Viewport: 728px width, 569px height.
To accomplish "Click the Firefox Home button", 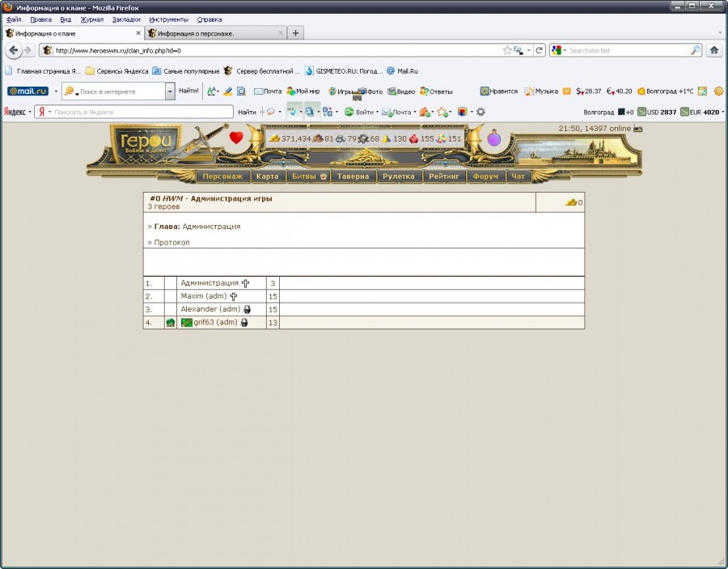I will pos(714,50).
